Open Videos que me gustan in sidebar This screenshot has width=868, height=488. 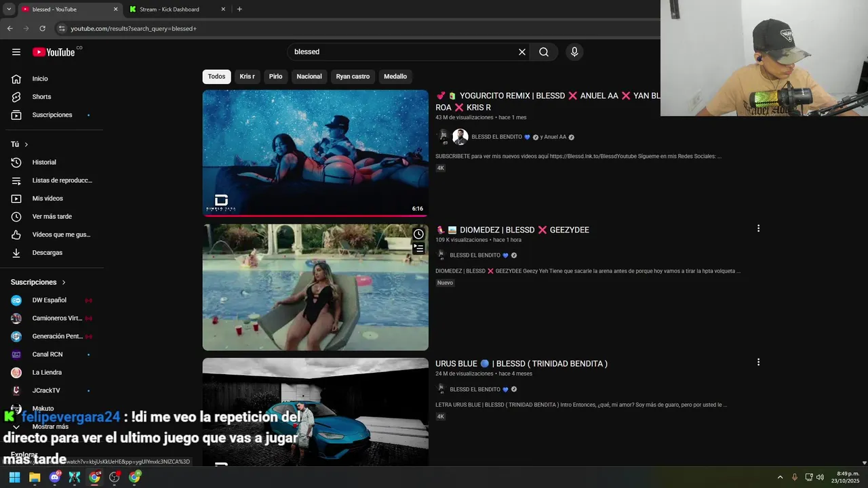56,235
